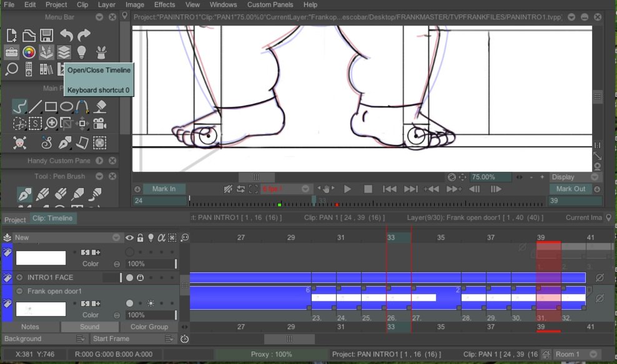Select the ellipse shape tool
Image resolution: width=617 pixels, height=364 pixels.
pyautogui.click(x=66, y=106)
